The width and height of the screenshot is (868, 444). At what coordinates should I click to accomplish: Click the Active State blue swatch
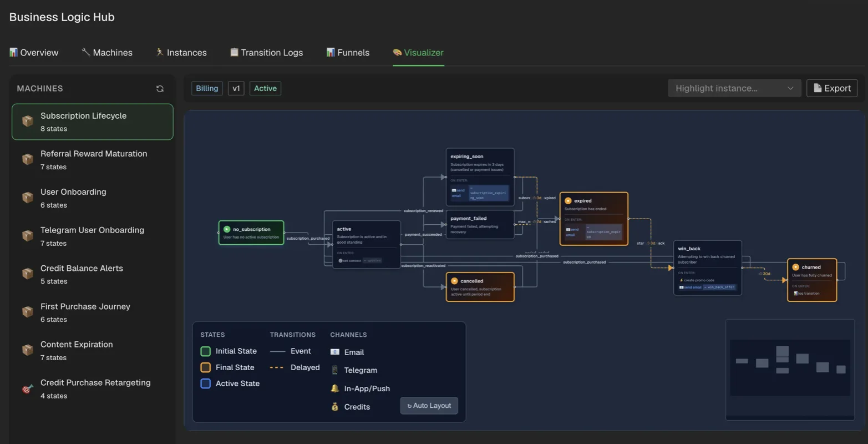tap(205, 384)
